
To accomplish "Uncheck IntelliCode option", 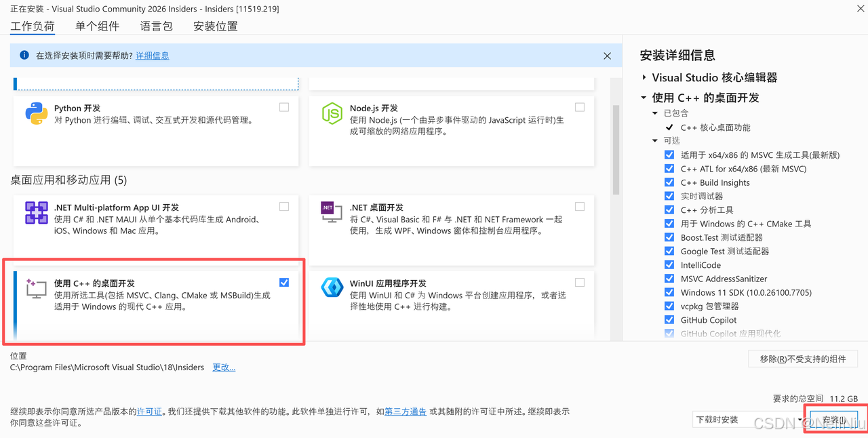I will pos(669,265).
